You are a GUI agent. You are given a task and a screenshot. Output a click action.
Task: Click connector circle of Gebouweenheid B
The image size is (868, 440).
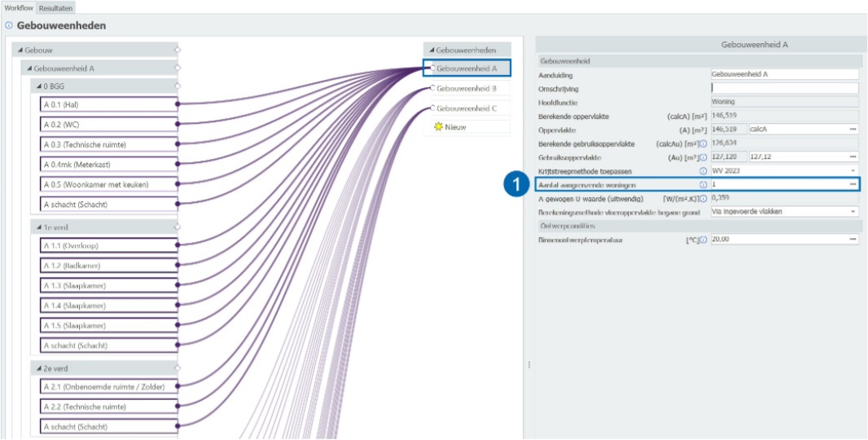[432, 88]
